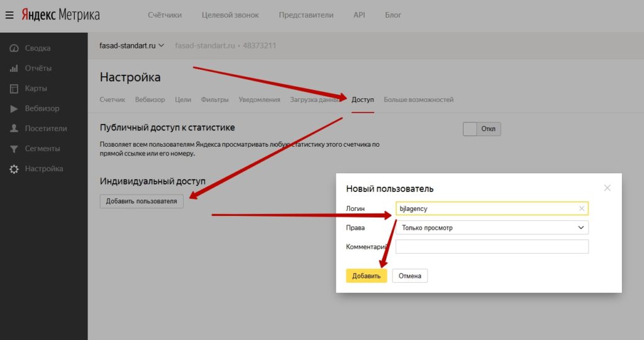Open Счётчики in top navigation
Screen dimensions: 644x340
tap(165, 15)
